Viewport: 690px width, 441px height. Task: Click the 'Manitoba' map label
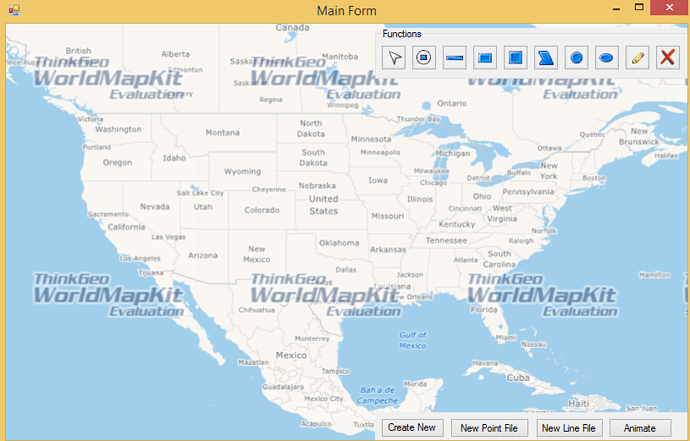340,56
